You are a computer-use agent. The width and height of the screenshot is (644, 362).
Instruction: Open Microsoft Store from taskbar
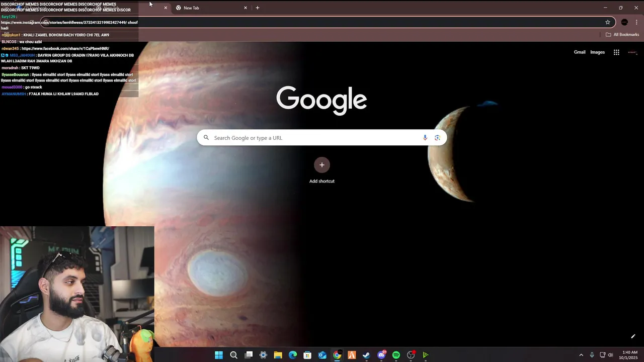click(x=307, y=355)
